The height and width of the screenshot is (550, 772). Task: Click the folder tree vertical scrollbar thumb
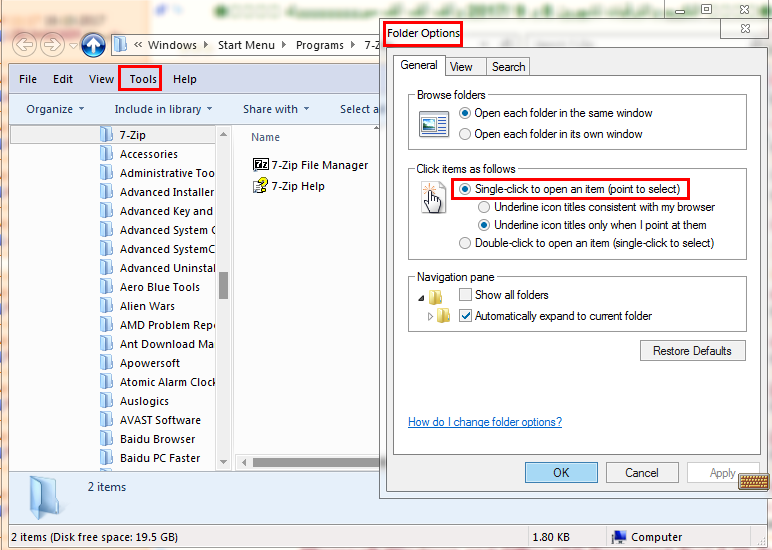(224, 285)
